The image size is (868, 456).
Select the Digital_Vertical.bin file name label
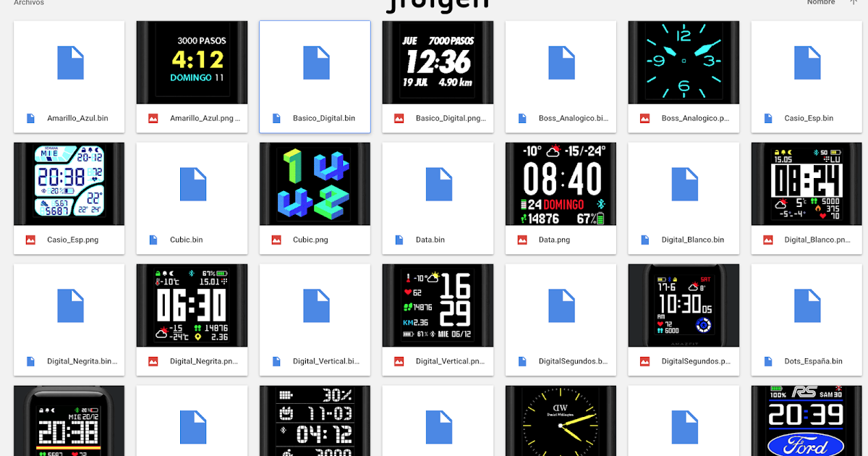(x=326, y=361)
